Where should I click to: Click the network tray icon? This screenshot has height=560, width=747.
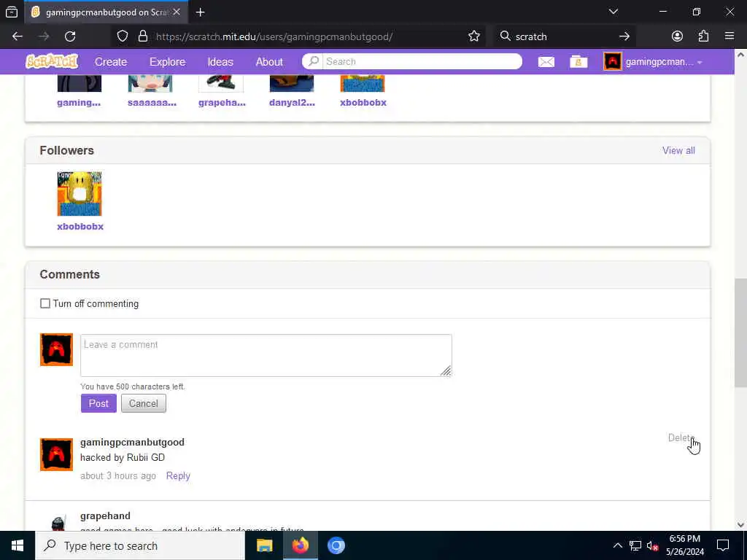[635, 545]
